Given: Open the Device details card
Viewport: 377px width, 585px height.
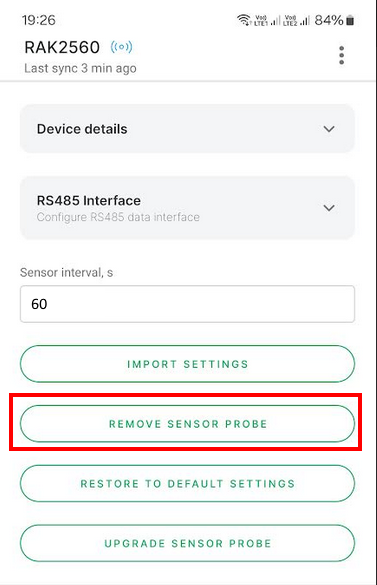Looking at the screenshot, I should pyautogui.click(x=187, y=129).
